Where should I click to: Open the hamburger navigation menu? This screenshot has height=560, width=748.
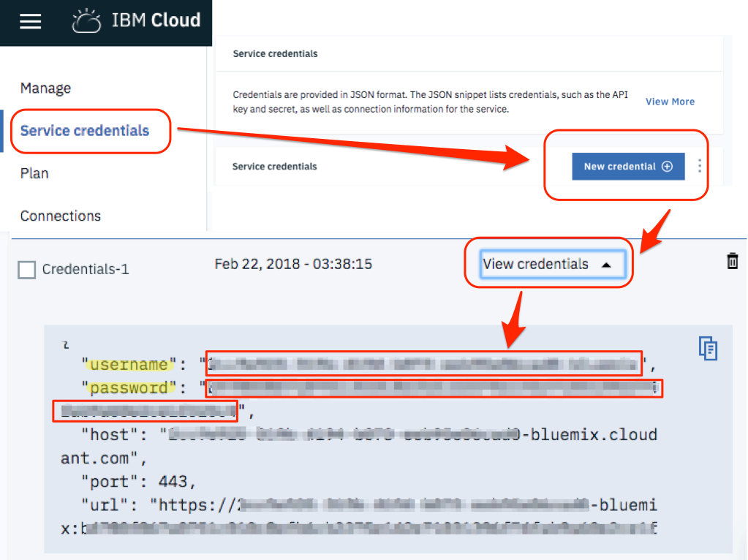pyautogui.click(x=30, y=21)
